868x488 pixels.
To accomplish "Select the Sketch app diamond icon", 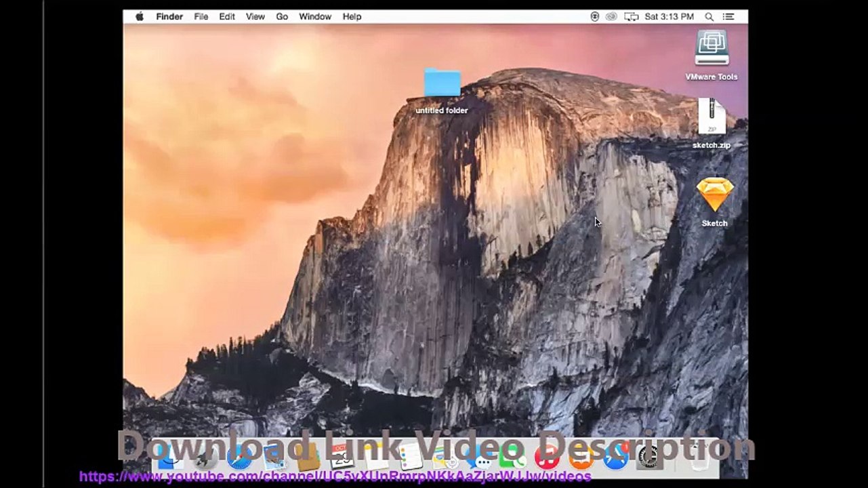I will [x=715, y=195].
